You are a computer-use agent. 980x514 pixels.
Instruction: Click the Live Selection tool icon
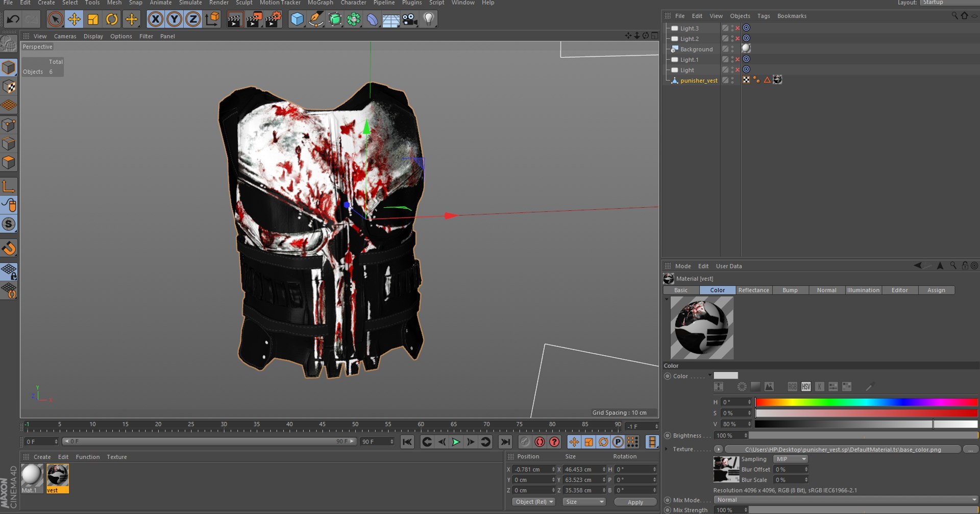(55, 19)
